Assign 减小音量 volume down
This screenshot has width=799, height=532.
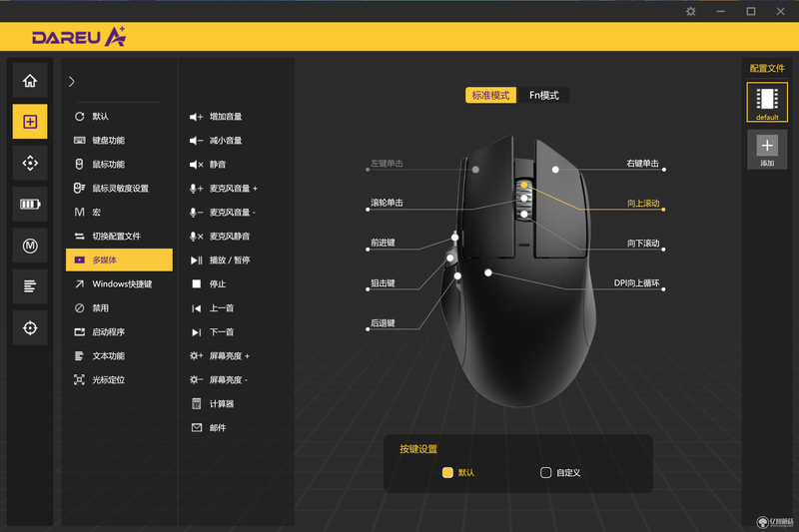click(216, 141)
